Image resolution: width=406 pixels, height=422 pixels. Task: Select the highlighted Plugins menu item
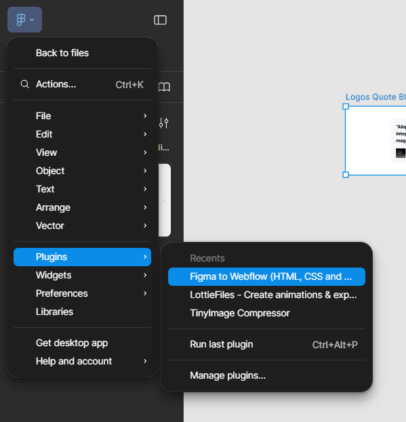(x=82, y=257)
